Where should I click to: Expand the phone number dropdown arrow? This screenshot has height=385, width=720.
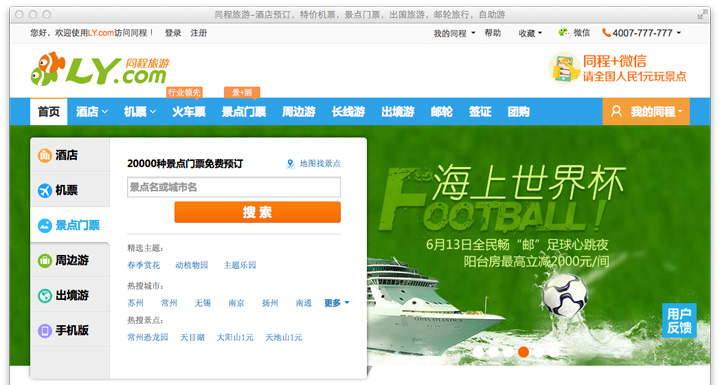pos(679,33)
